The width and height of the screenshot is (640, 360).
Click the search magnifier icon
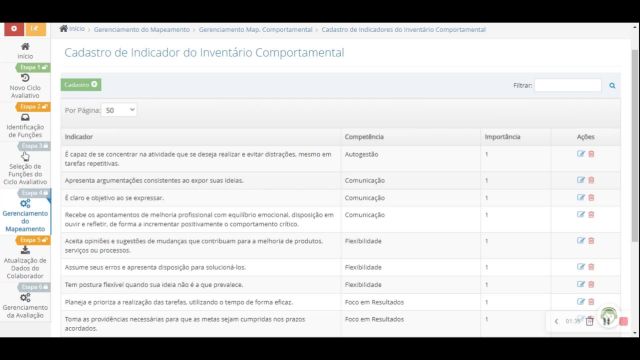pos(612,85)
